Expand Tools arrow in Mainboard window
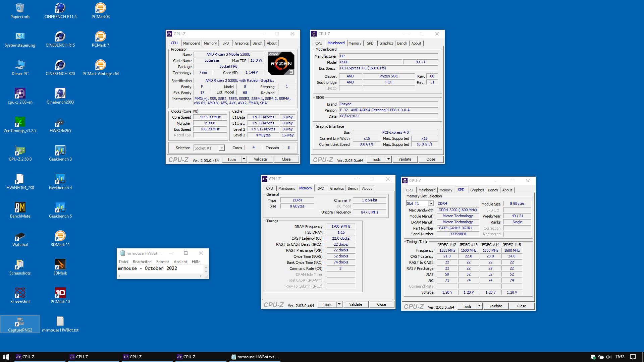644x362 pixels. [388, 159]
